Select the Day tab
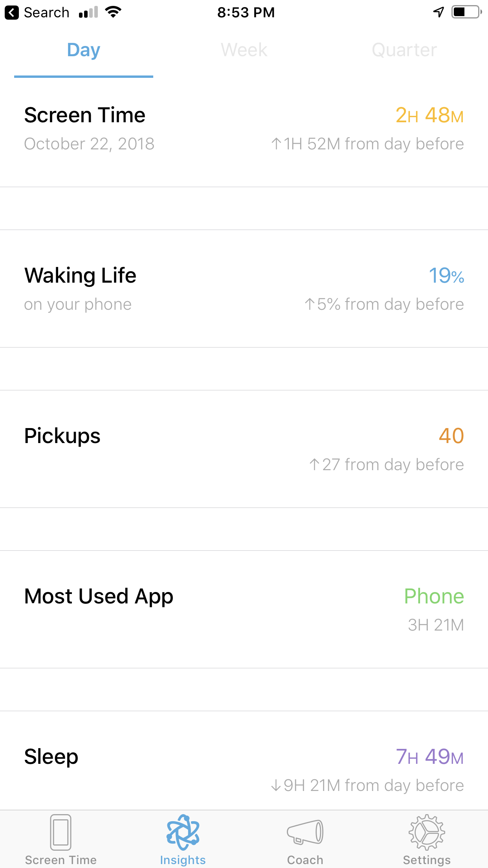 (x=84, y=50)
